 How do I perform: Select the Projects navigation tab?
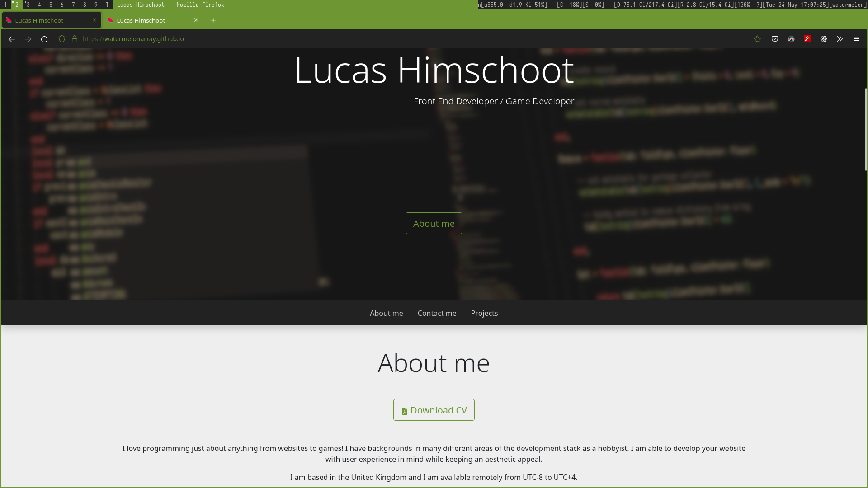point(484,313)
